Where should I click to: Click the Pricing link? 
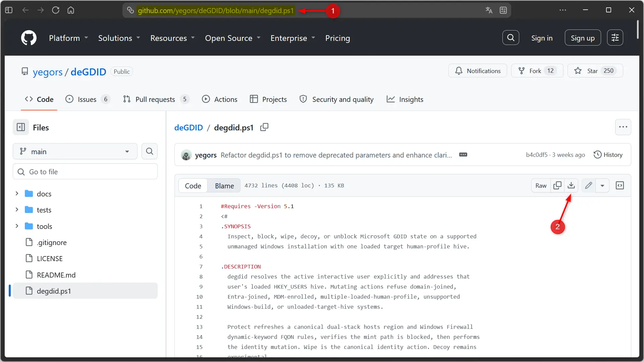tap(337, 38)
